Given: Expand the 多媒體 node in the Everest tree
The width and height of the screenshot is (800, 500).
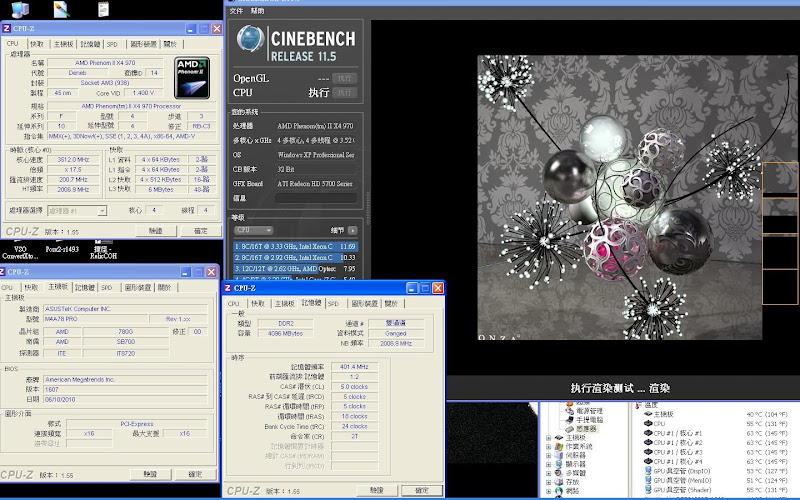Looking at the screenshot, I should 548,473.
